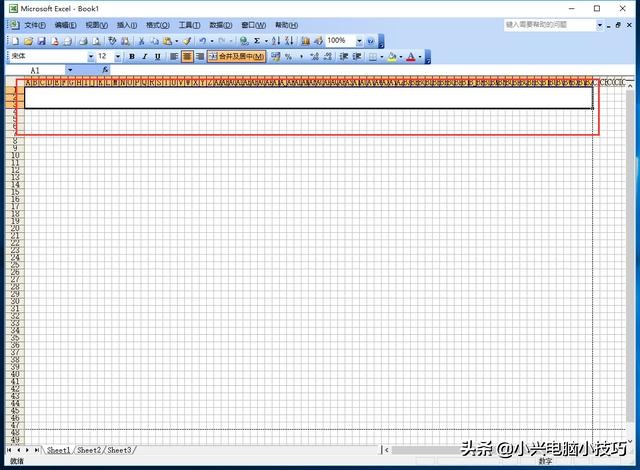The height and width of the screenshot is (470, 640).
Task: Click the Name Box showing A1
Action: point(36,70)
